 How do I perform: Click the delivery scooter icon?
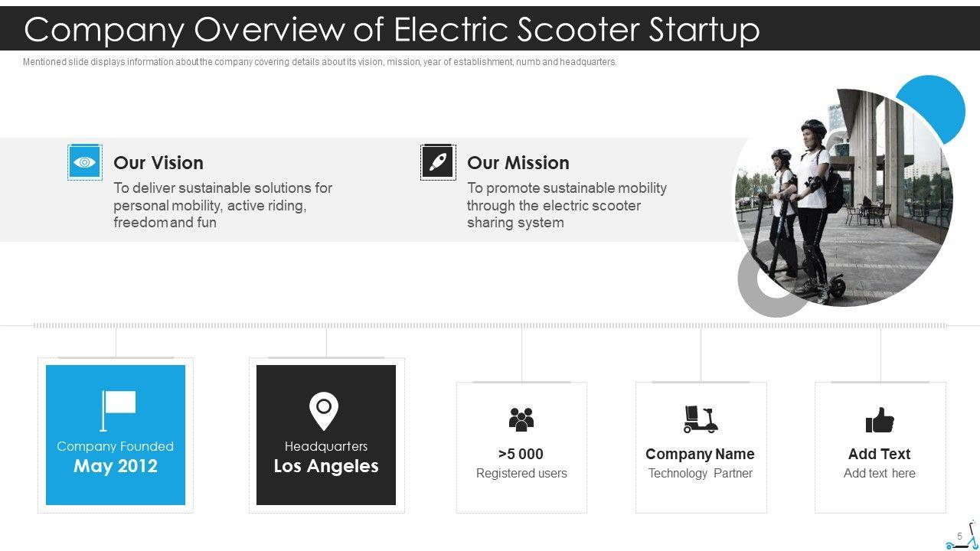click(x=700, y=419)
